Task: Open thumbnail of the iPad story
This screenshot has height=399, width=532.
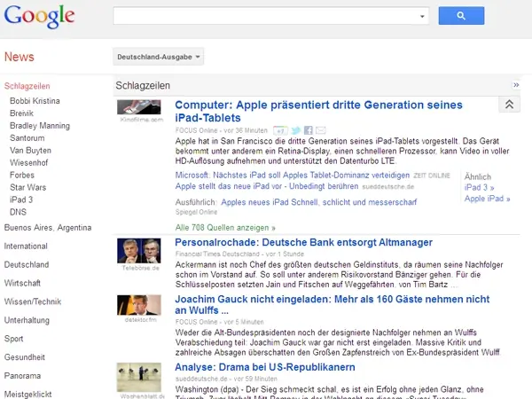Action: pos(139,107)
